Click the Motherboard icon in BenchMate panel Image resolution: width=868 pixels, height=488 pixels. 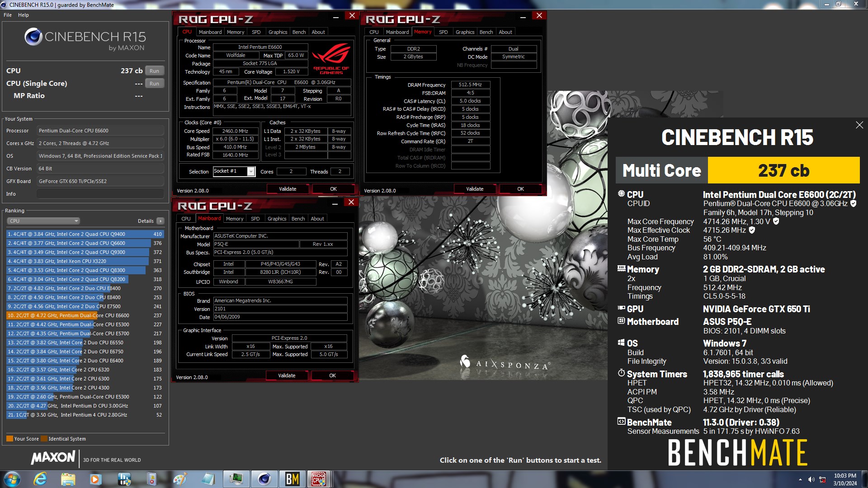[x=621, y=321]
